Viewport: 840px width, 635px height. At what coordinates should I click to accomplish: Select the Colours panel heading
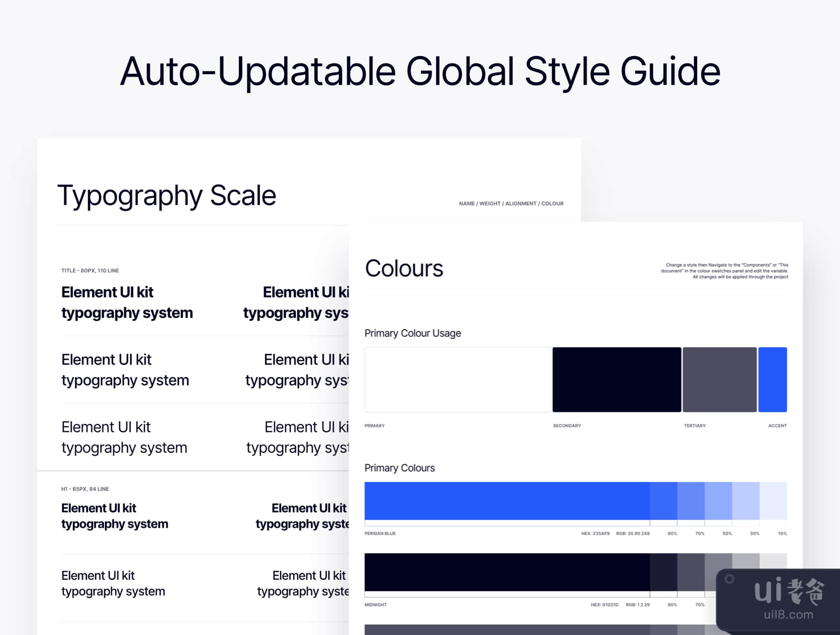tap(404, 268)
